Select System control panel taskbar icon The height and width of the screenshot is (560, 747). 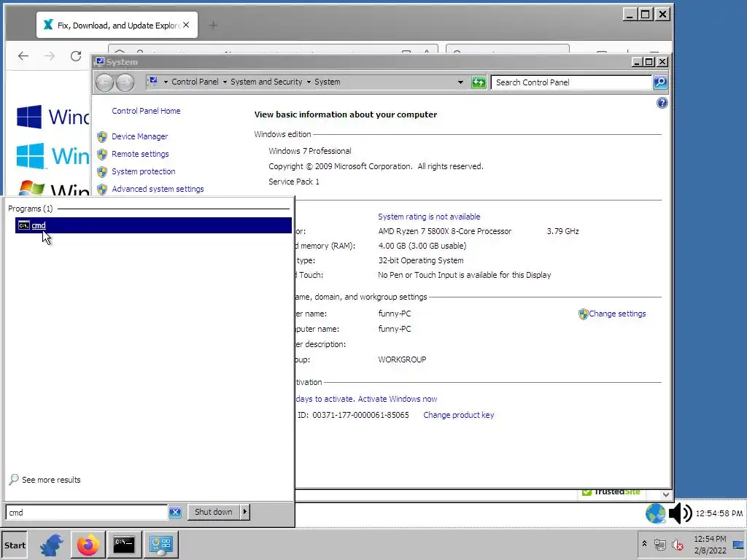[x=161, y=545]
